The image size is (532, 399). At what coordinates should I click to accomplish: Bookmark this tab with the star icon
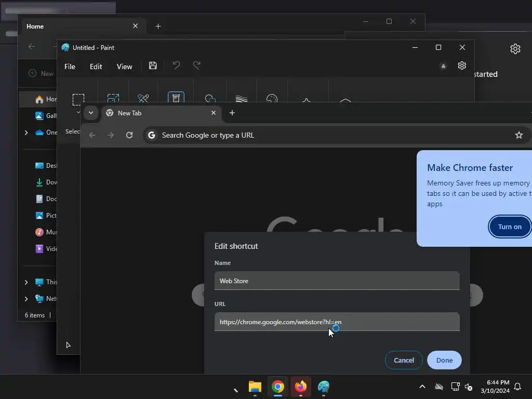(519, 135)
